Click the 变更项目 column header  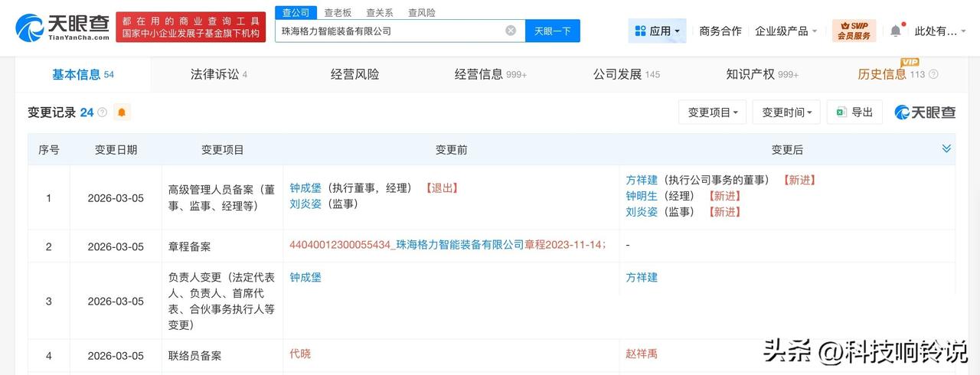tap(223, 150)
